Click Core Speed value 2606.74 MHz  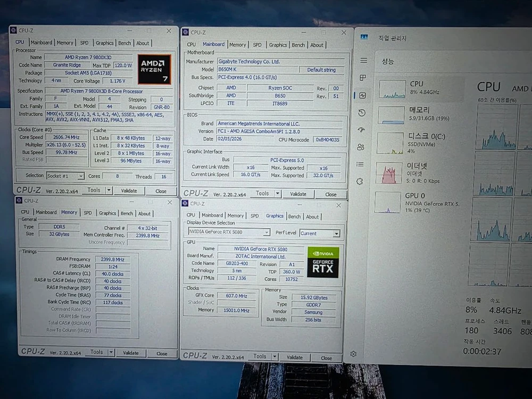pyautogui.click(x=66, y=137)
